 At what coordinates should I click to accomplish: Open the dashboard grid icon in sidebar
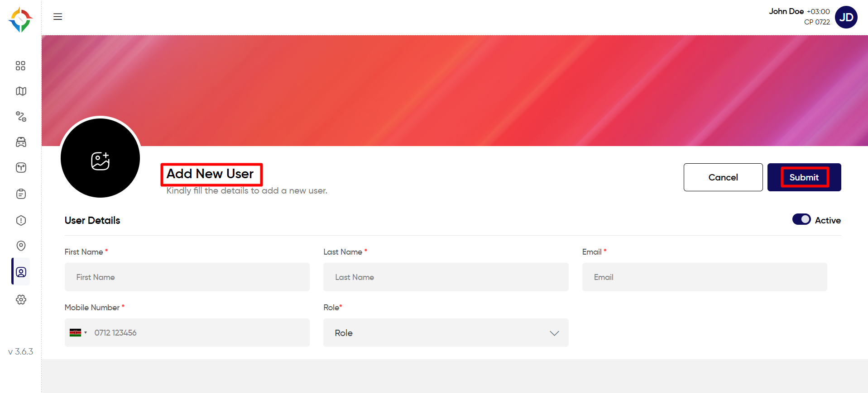point(20,66)
